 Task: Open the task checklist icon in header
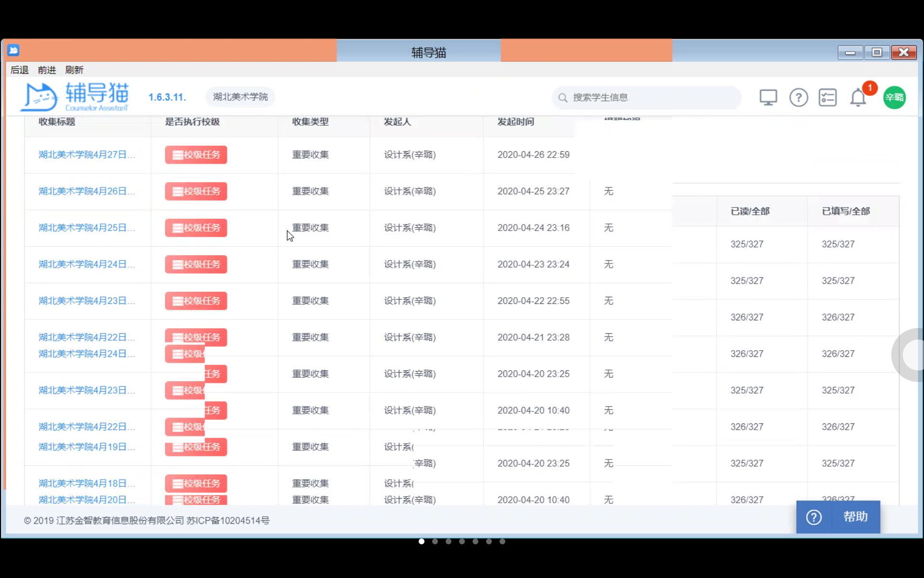click(828, 98)
